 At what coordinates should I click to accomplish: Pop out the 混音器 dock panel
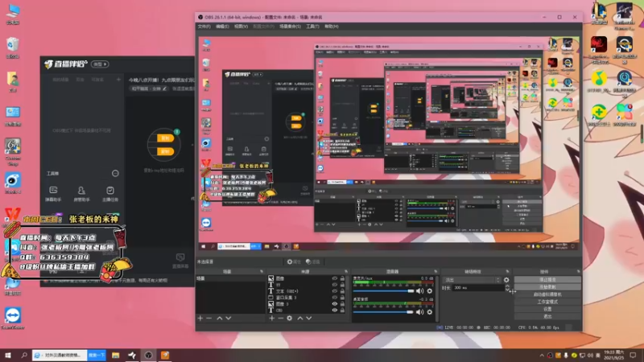[436, 271]
